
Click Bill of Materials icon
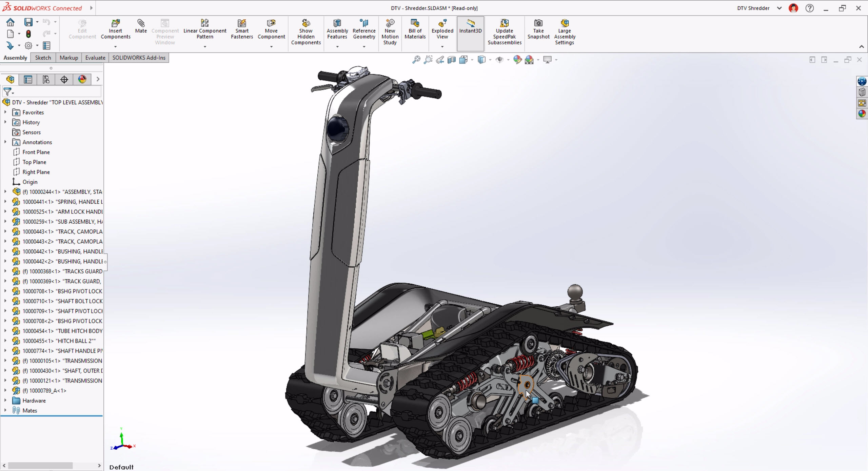pos(415,23)
